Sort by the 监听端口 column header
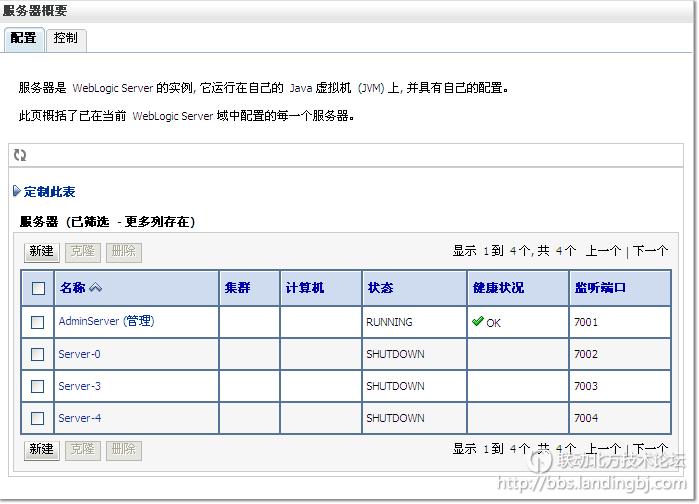The image size is (699, 504). [x=600, y=288]
